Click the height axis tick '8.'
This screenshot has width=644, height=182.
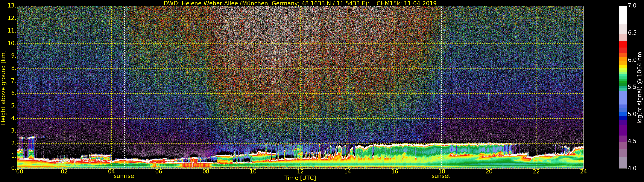pyautogui.click(x=14, y=68)
